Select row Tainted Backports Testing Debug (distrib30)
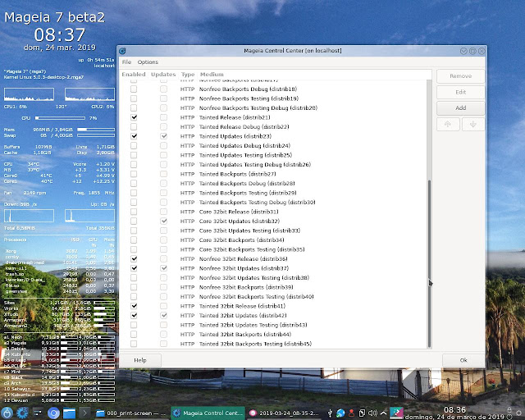525x420 pixels. [x=273, y=203]
